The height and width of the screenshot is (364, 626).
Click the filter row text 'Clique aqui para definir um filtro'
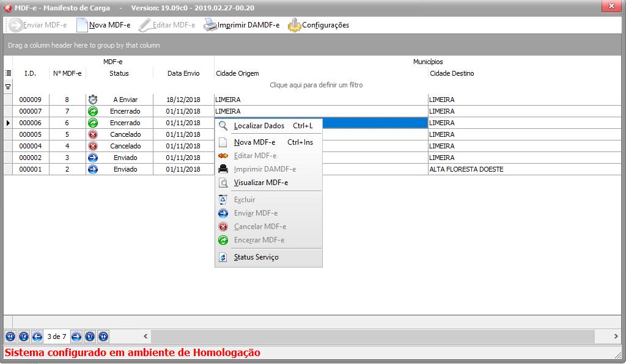316,85
